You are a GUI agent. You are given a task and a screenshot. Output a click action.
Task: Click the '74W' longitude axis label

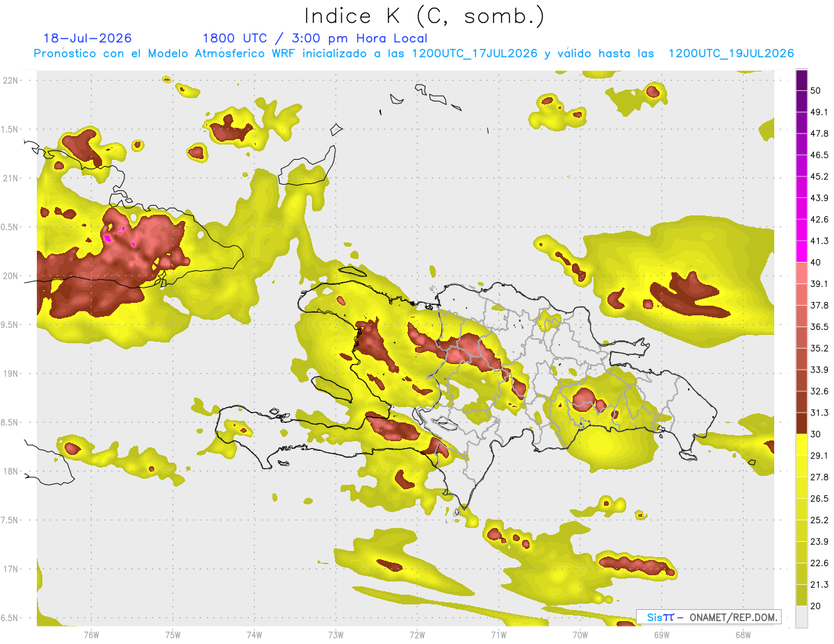[254, 635]
